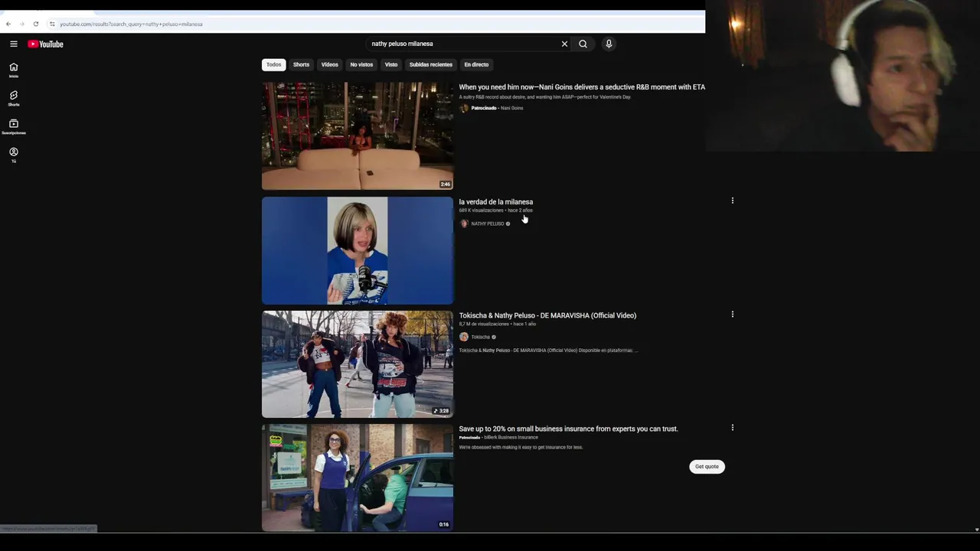Open the Tú profile sidebar icon
The width and height of the screenshot is (980, 551).
pyautogui.click(x=13, y=155)
